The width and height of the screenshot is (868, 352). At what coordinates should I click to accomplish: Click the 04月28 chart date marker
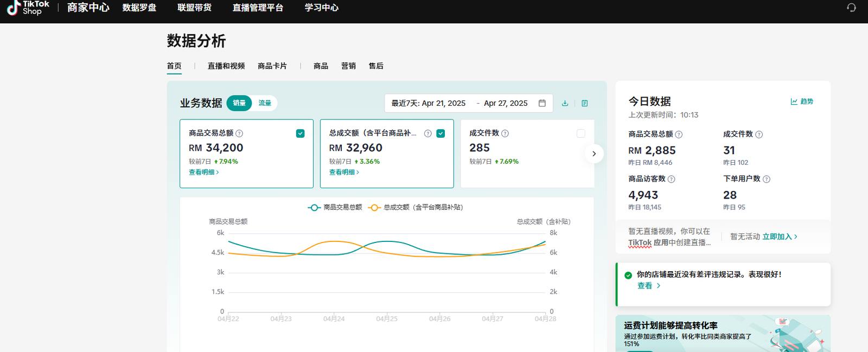coord(545,319)
